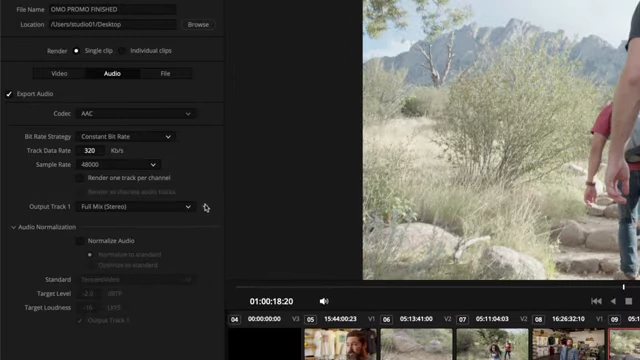Click the File Name input field

(113, 9)
